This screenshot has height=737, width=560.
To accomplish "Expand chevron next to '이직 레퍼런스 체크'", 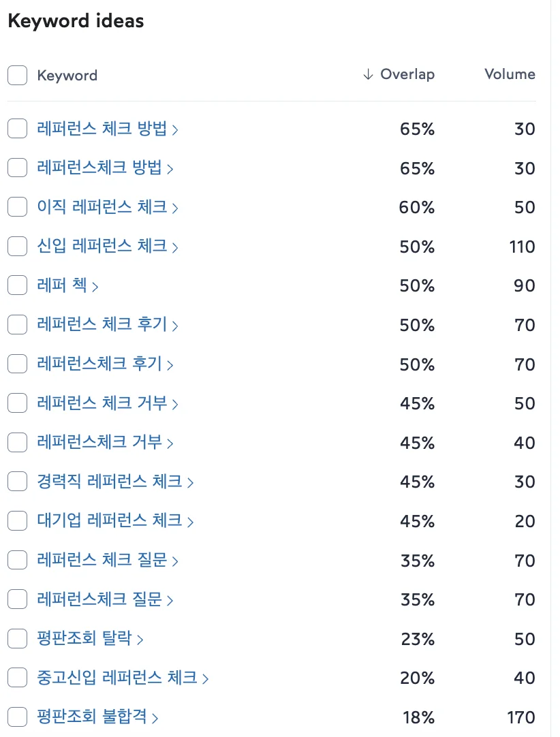I will tap(176, 207).
